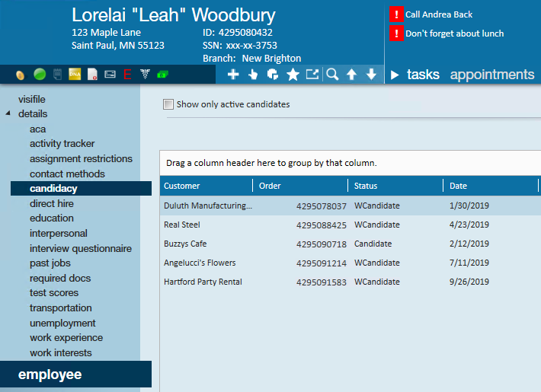Image resolution: width=541 pixels, height=392 pixels.
Task: Select Buzzys Cafe customer row
Action: tap(351, 244)
